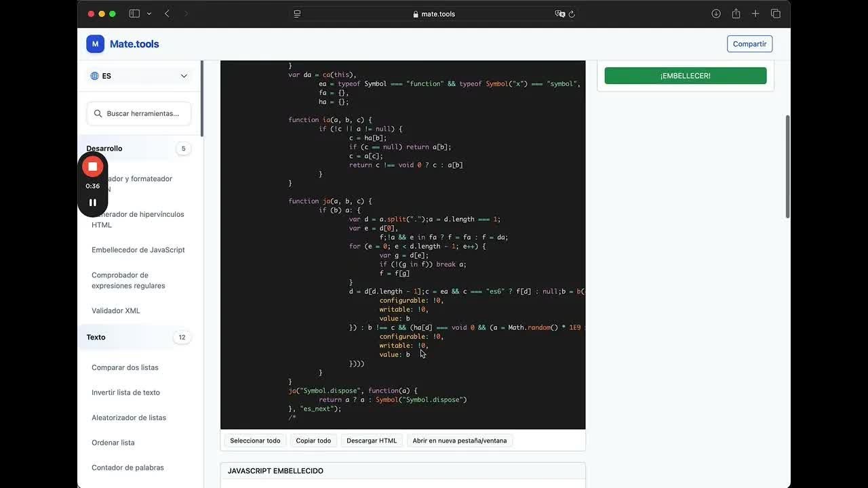Image resolution: width=868 pixels, height=488 pixels.
Task: Pause the screen recording
Action: (x=92, y=202)
